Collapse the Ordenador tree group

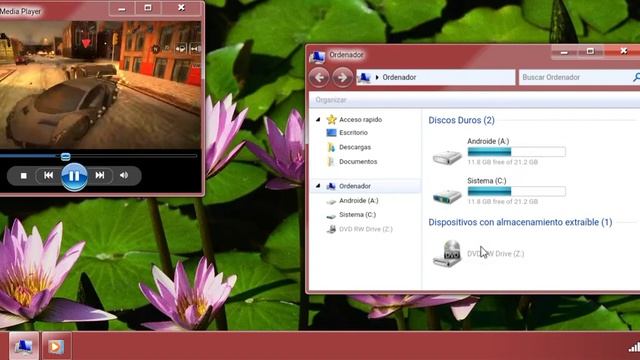click(318, 186)
